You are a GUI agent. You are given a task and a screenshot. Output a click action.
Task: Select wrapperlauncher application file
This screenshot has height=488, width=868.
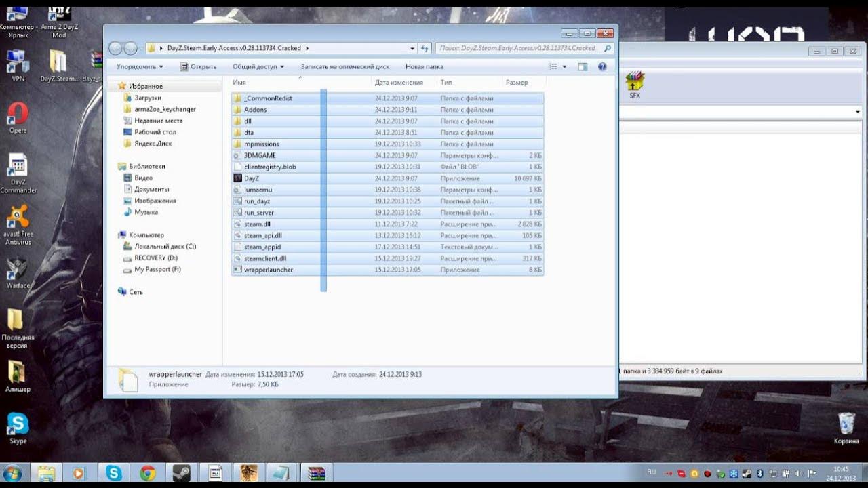[387, 270]
